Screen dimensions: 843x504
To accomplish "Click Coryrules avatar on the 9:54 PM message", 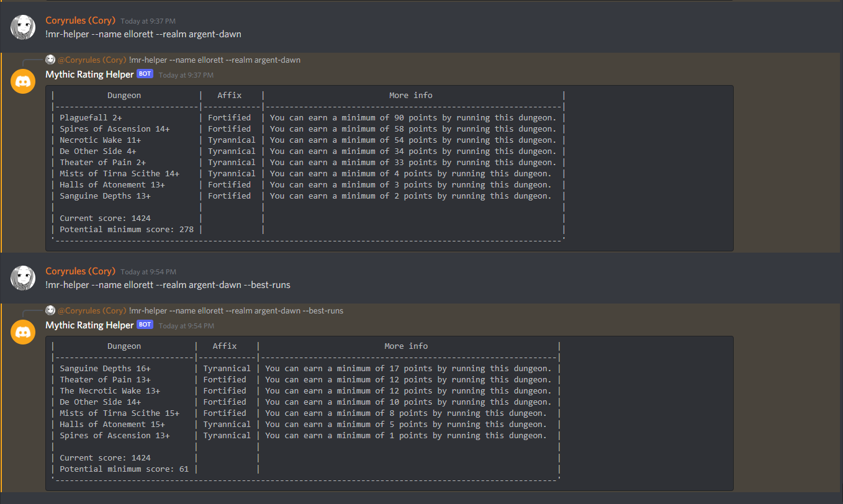I will [x=23, y=279].
